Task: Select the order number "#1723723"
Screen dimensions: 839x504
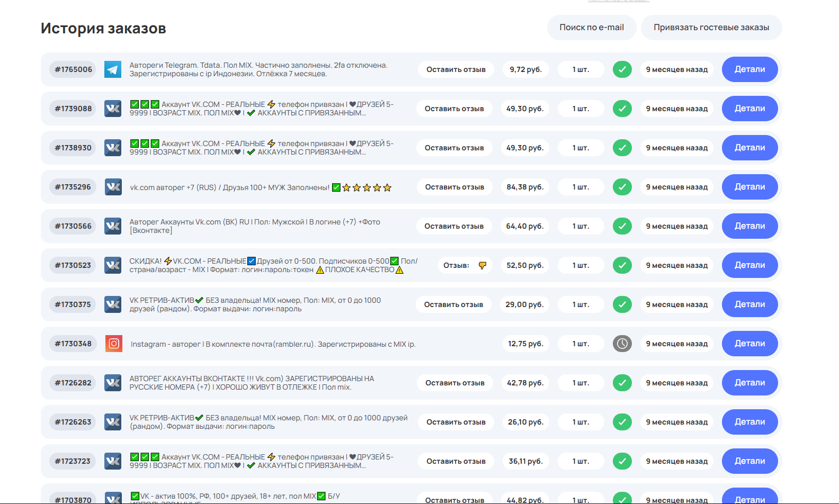Action: click(x=73, y=461)
